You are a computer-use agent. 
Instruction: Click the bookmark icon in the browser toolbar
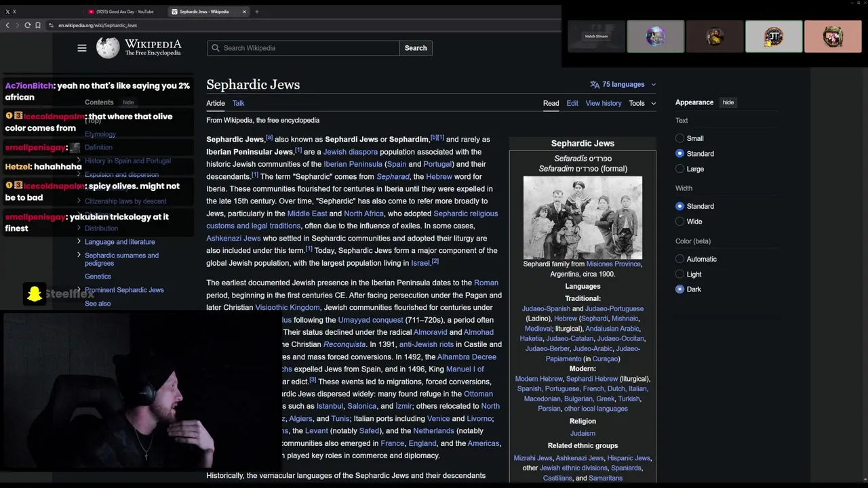coord(38,25)
